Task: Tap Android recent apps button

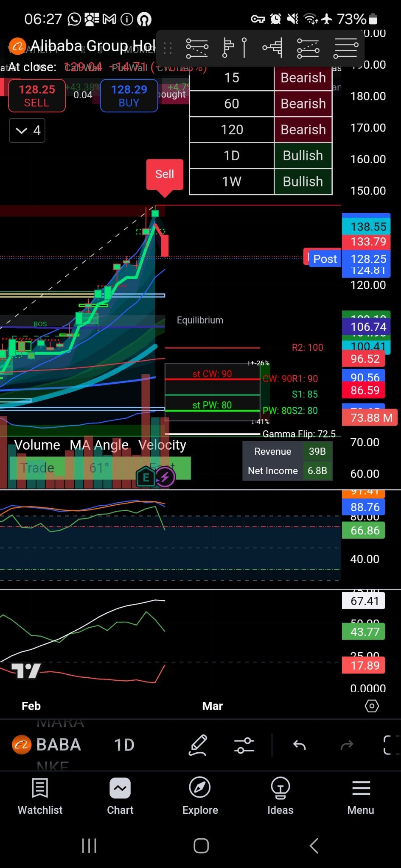Action: pos(89,846)
